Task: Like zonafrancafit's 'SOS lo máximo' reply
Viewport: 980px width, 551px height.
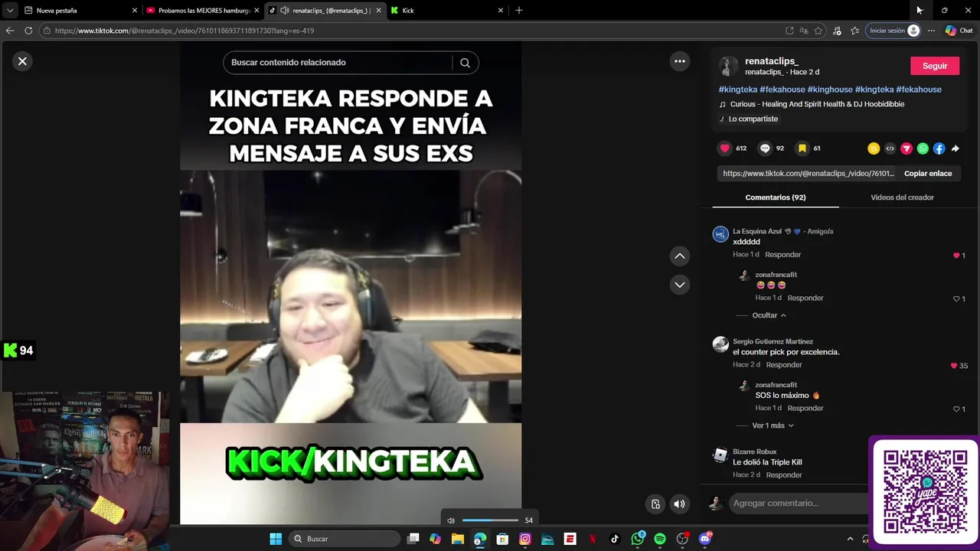Action: [956, 409]
